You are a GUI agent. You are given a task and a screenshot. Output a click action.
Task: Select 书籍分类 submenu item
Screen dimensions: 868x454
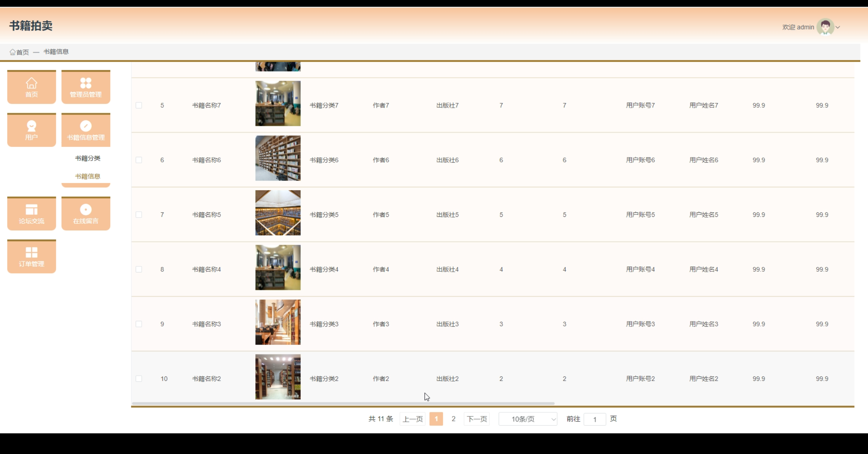[87, 158]
